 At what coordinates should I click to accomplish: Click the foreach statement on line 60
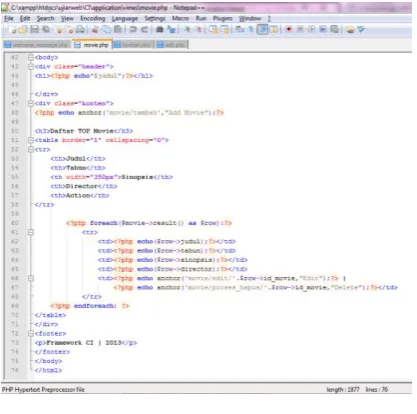pyautogui.click(x=149, y=223)
